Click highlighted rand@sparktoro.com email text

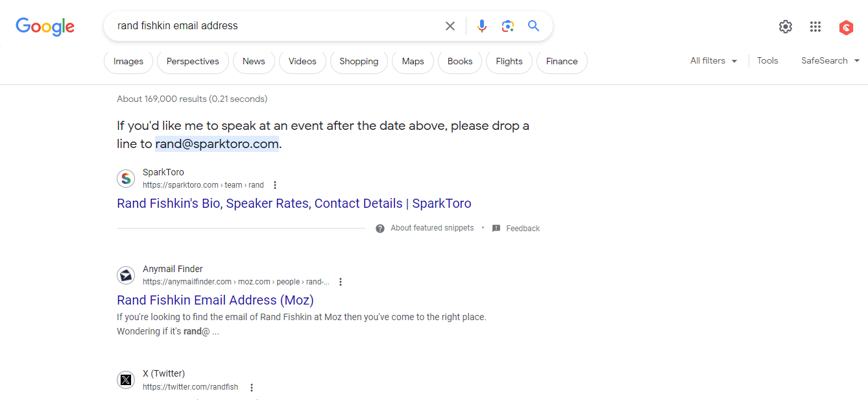(217, 144)
